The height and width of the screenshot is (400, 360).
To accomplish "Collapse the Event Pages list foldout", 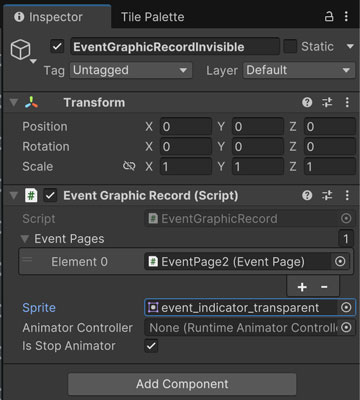I will (x=24, y=239).
